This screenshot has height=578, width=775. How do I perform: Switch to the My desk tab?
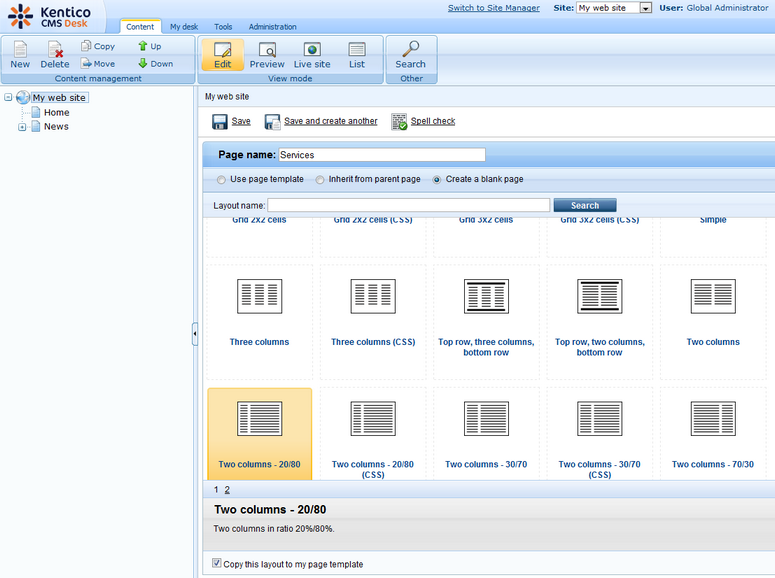[183, 27]
